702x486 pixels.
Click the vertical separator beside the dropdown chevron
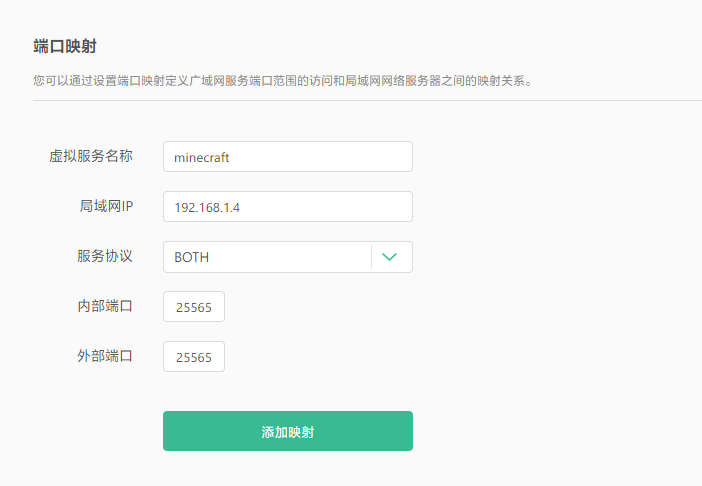coord(371,257)
